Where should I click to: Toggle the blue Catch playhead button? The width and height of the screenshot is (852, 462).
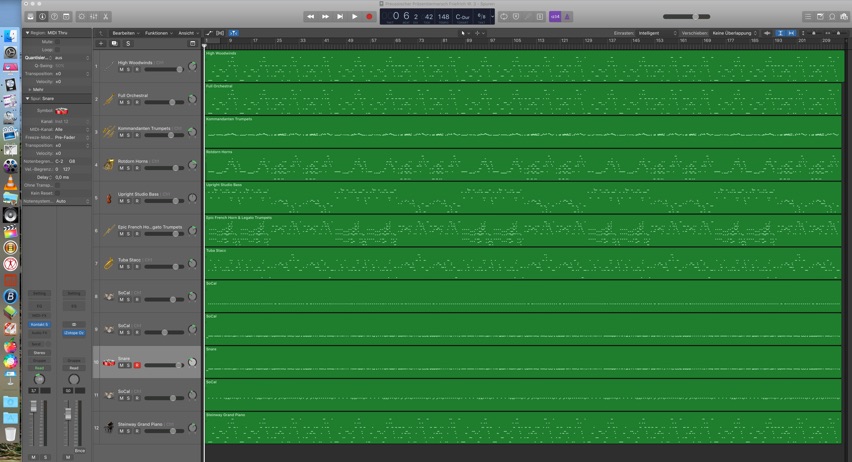[x=234, y=33]
